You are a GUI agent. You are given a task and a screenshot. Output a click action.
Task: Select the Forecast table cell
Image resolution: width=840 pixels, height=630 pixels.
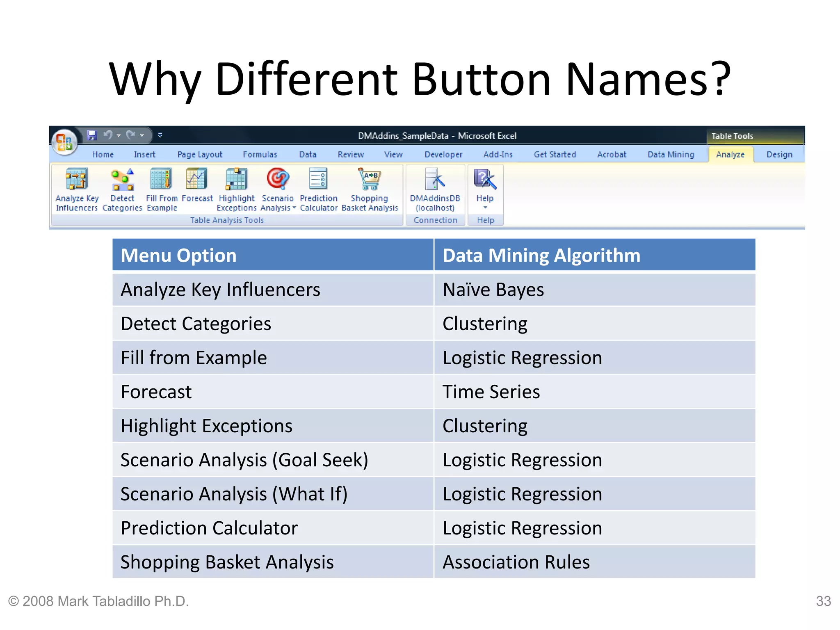click(x=273, y=392)
